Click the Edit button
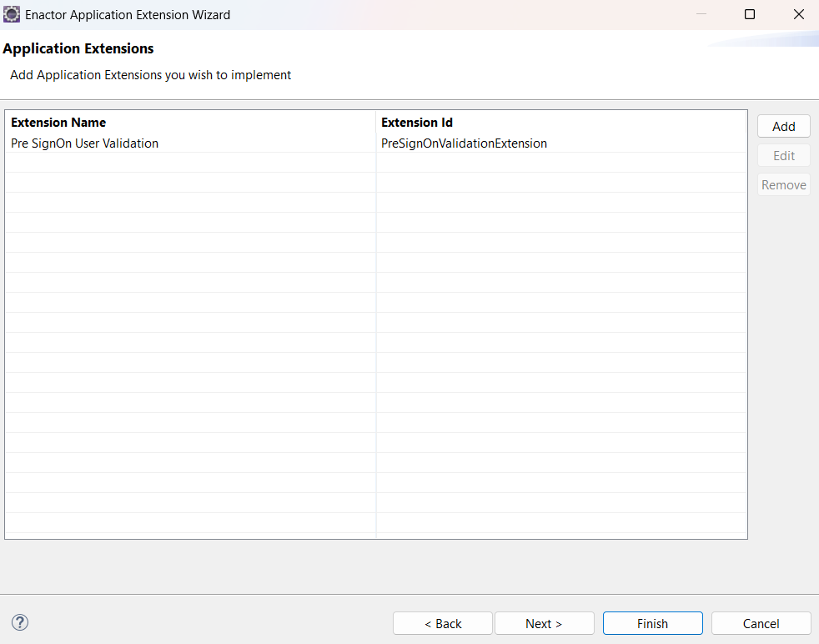 click(783, 156)
